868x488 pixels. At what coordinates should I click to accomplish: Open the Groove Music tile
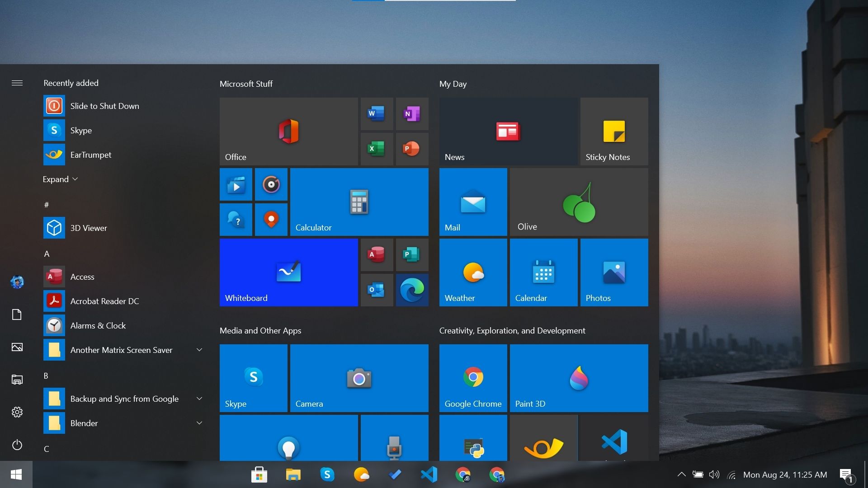pos(271,184)
